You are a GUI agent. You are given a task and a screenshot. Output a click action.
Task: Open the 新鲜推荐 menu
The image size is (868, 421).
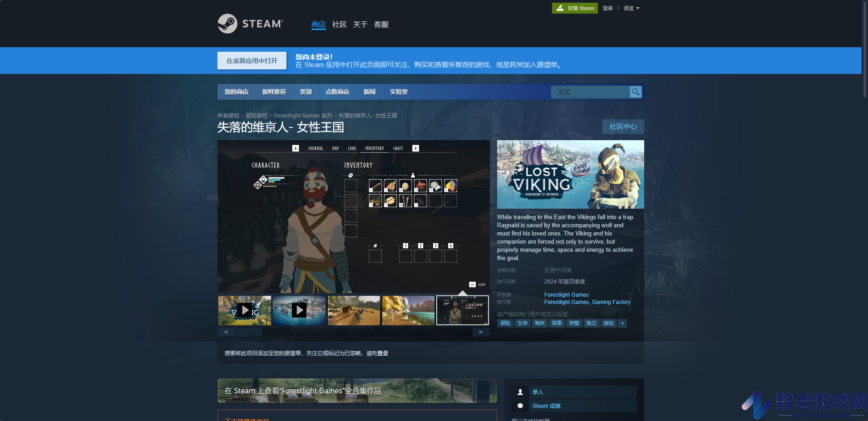274,92
